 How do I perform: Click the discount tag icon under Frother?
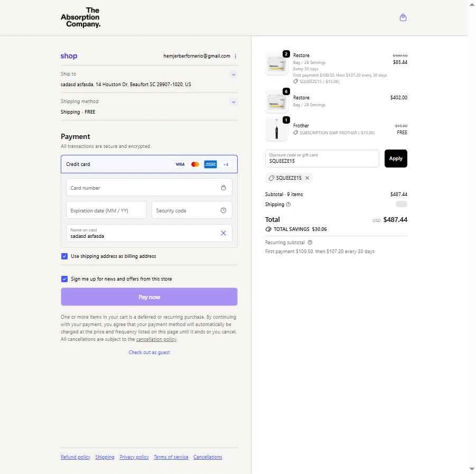[296, 133]
